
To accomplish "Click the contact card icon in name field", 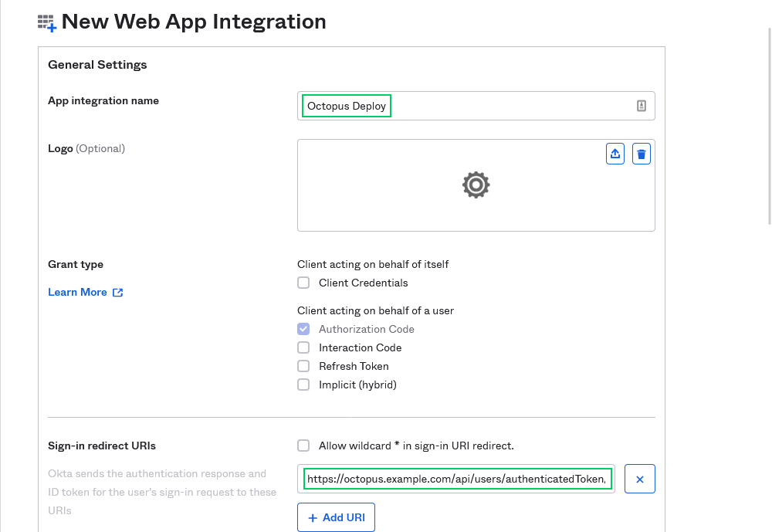I will 641,106.
